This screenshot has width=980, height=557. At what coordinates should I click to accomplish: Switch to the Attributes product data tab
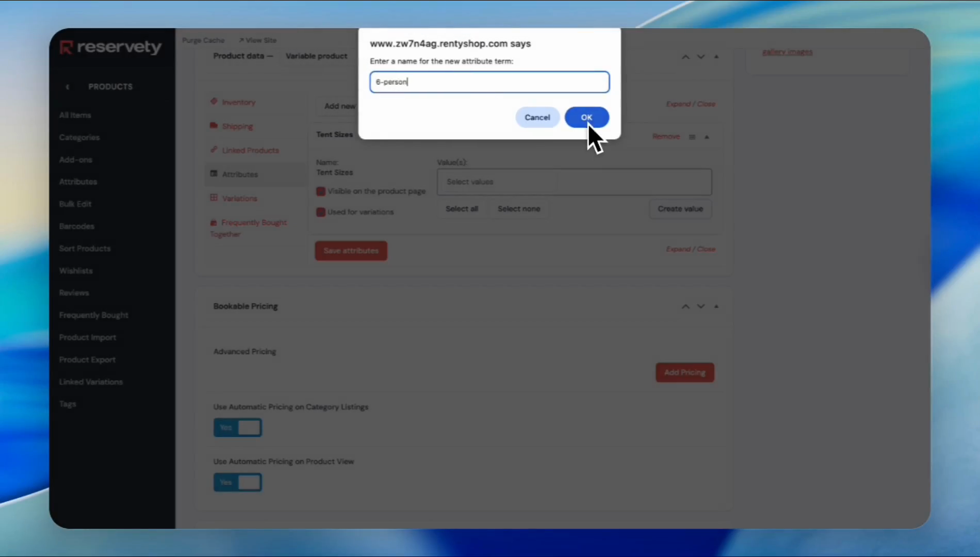coord(239,174)
